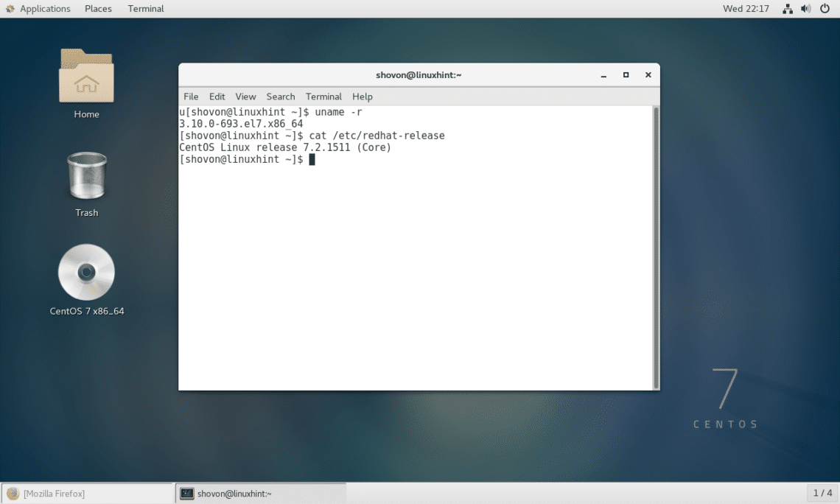840x504 pixels.
Task: Click the volume speaker icon in top bar
Action: (805, 9)
